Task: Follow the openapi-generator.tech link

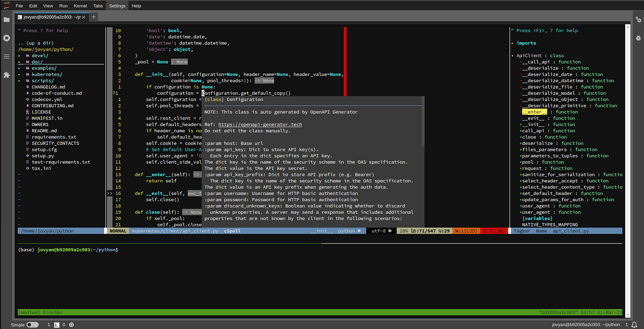Action: pyautogui.click(x=260, y=125)
